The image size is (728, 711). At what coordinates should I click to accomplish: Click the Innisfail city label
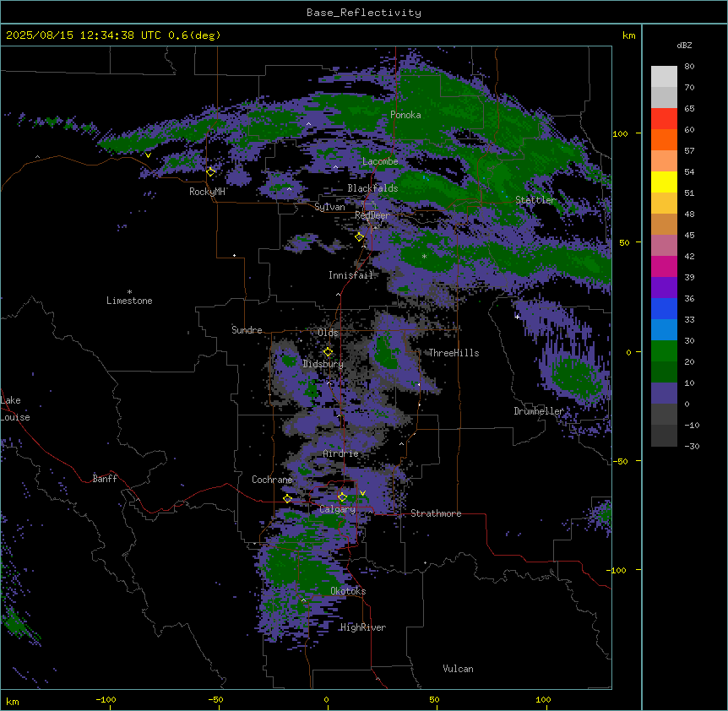point(351,275)
